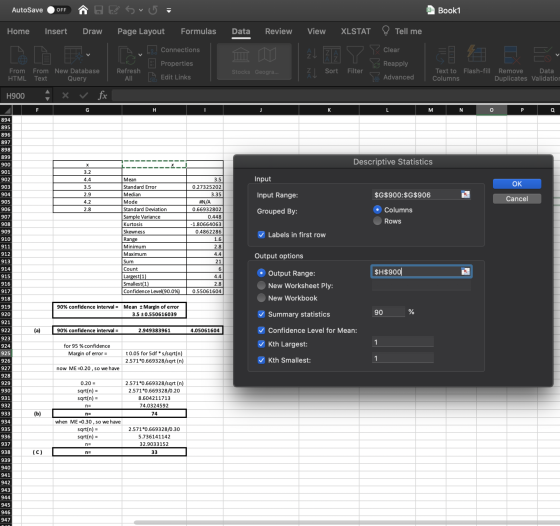Click the Reapply filter button

(x=389, y=64)
